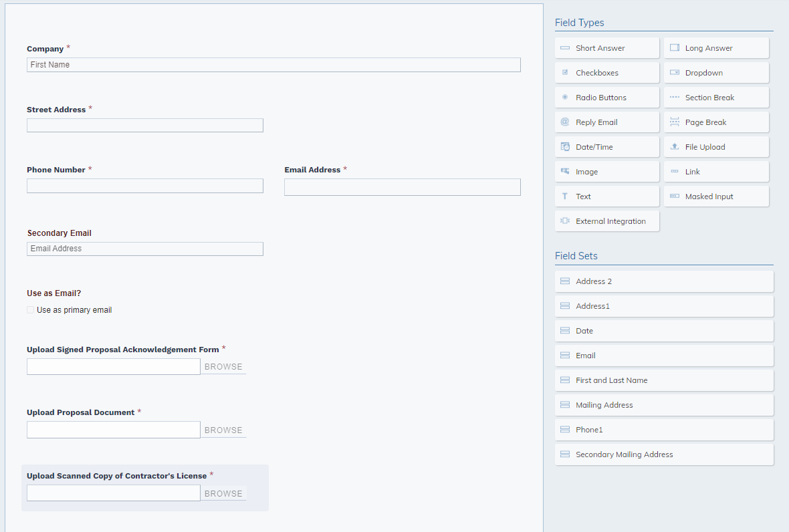Select the First and Last Name field set
Viewport: 789px width, 532px height.
point(664,380)
